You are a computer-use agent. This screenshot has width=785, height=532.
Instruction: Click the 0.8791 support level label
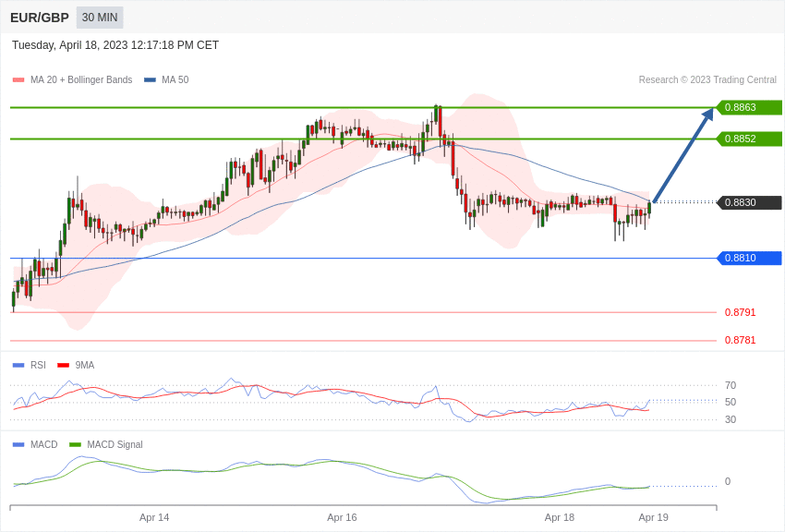point(740,312)
